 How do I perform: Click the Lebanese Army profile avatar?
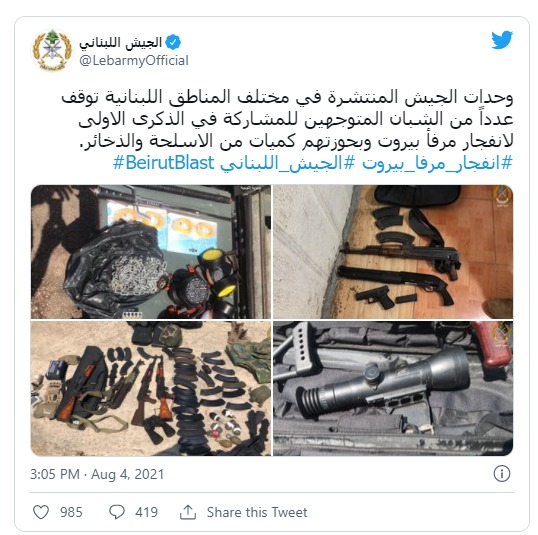[x=52, y=50]
